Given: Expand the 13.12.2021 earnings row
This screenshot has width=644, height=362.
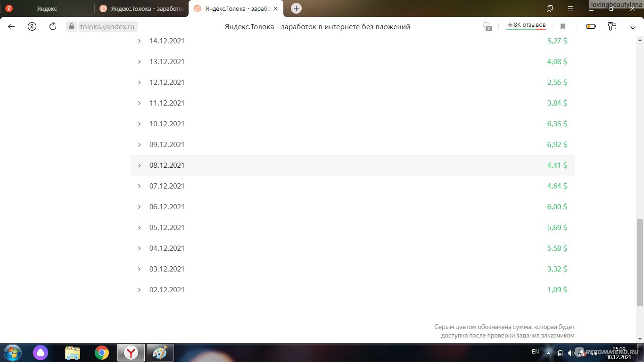Looking at the screenshot, I should click(352, 62).
